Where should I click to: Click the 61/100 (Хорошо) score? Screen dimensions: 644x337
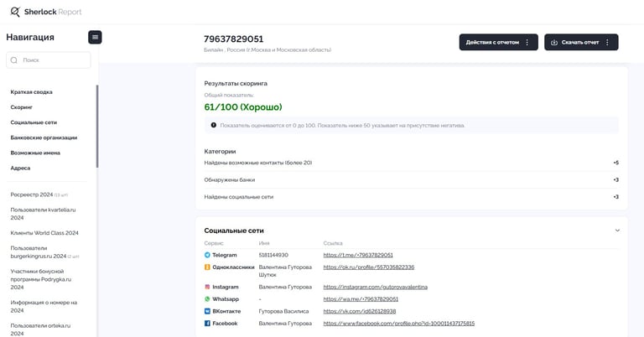242,107
